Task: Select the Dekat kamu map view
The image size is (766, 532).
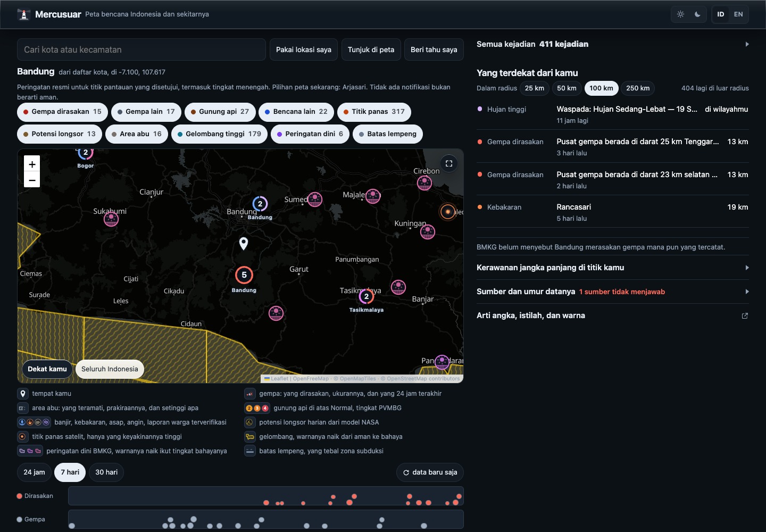Action: [x=47, y=369]
